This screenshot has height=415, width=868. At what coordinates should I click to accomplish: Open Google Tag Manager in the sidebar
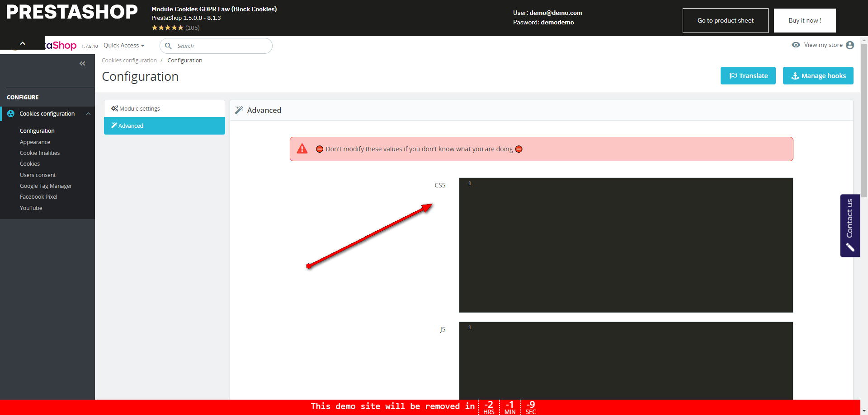46,186
